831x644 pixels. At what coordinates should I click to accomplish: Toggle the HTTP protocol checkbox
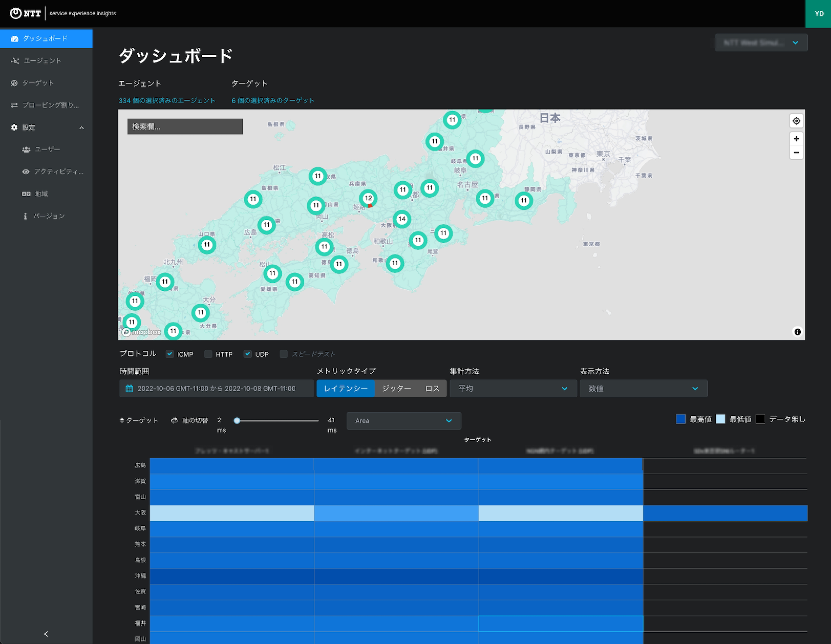tap(208, 354)
